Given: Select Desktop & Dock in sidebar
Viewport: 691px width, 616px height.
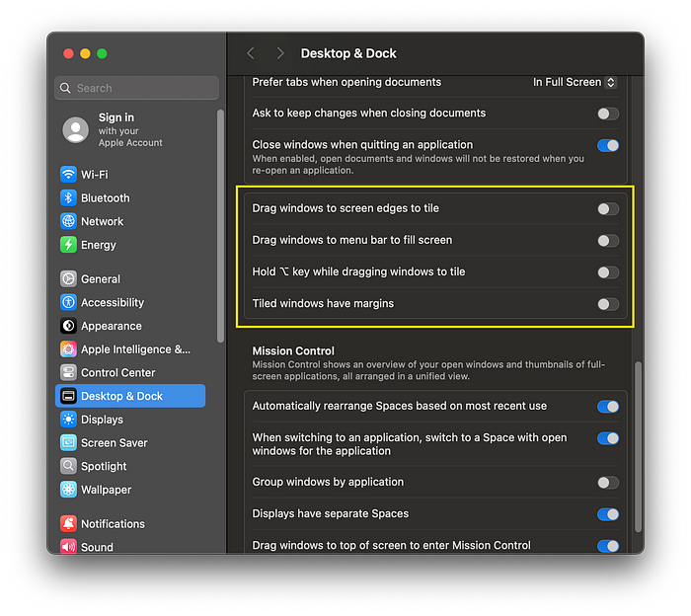Looking at the screenshot, I should point(130,396).
